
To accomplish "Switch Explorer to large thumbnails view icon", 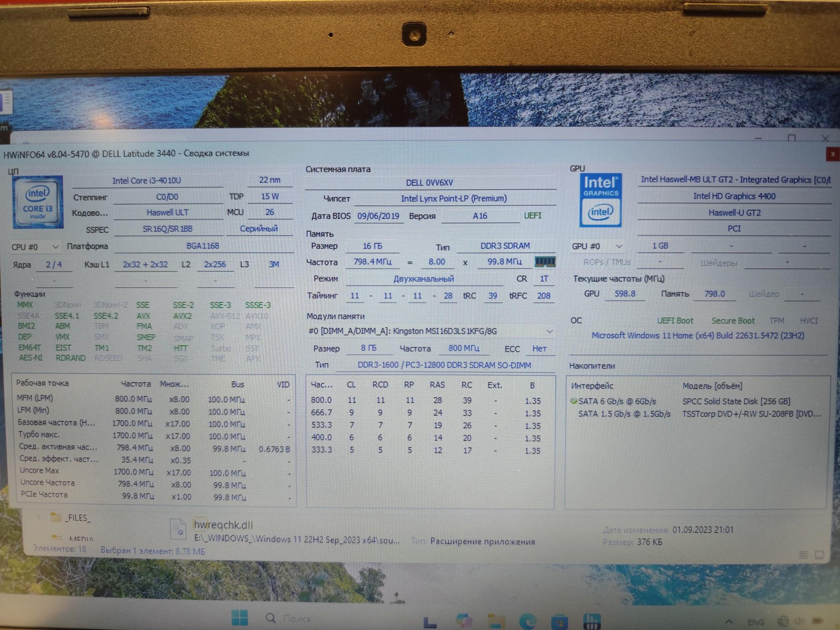I will tap(819, 555).
